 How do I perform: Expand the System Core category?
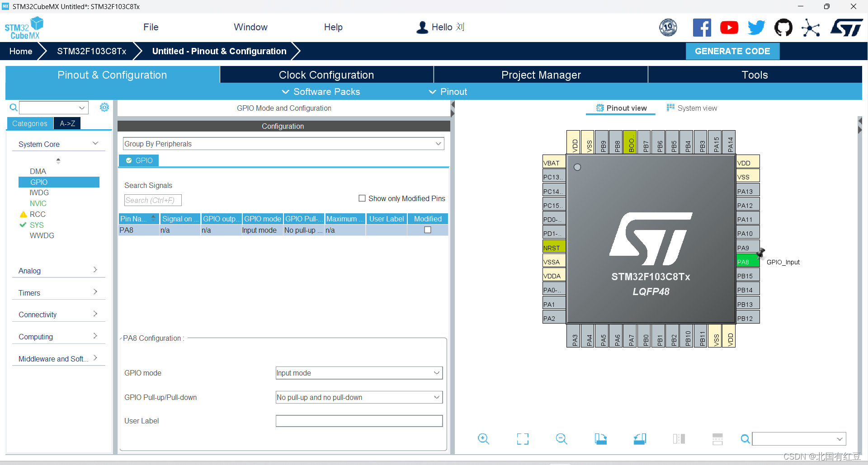tap(58, 144)
